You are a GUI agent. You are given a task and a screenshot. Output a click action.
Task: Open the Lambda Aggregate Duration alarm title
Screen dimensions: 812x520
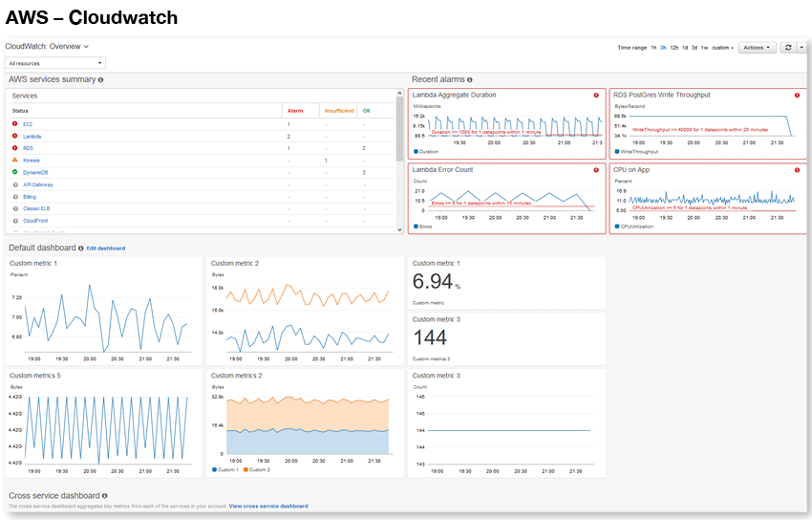(x=454, y=96)
